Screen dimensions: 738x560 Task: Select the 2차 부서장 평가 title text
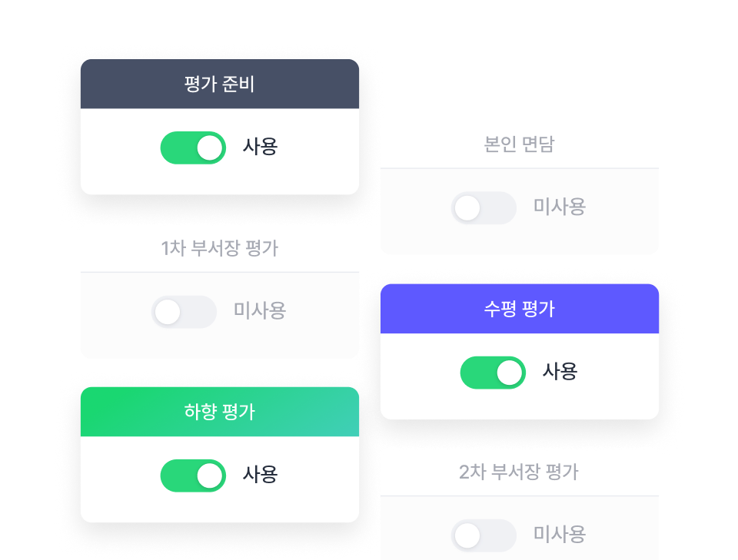[x=520, y=472]
